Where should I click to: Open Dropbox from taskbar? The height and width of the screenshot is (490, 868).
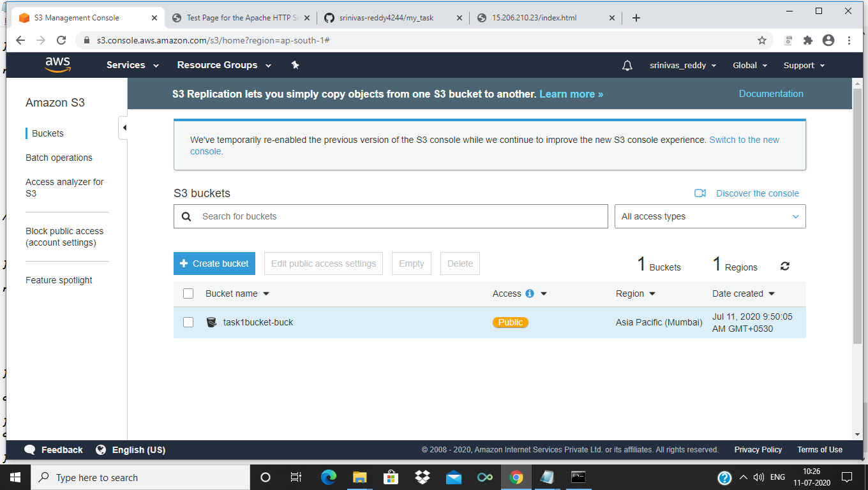[423, 477]
